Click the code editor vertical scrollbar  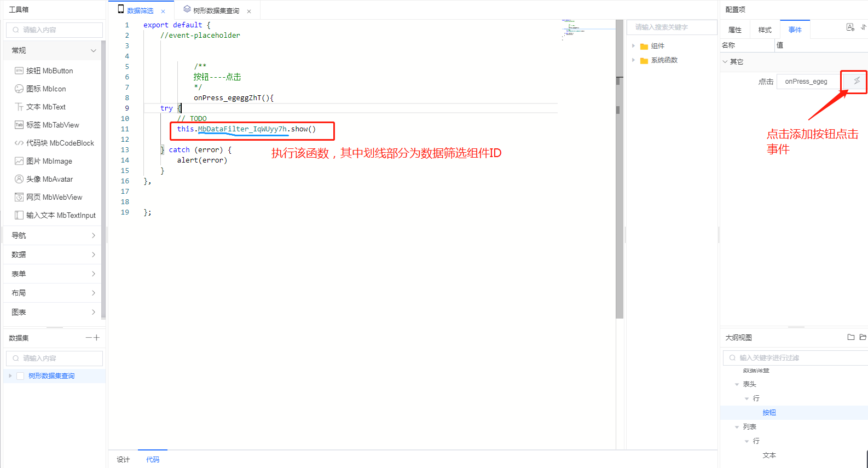click(x=620, y=170)
